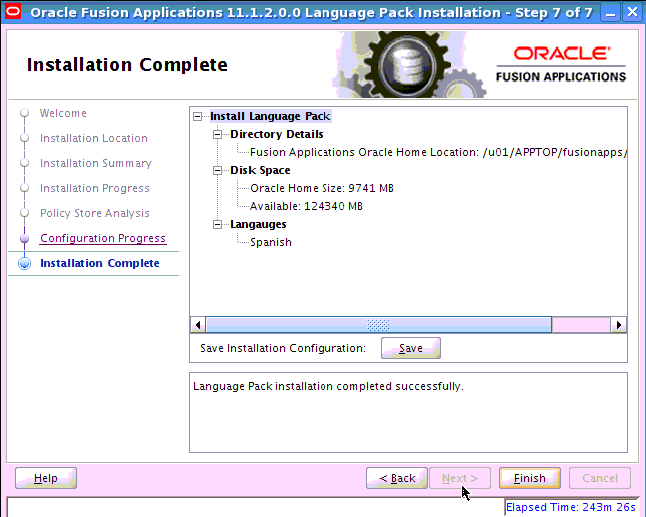This screenshot has width=646, height=517.
Task: Collapse the Install Language Pack node
Action: coord(198,117)
